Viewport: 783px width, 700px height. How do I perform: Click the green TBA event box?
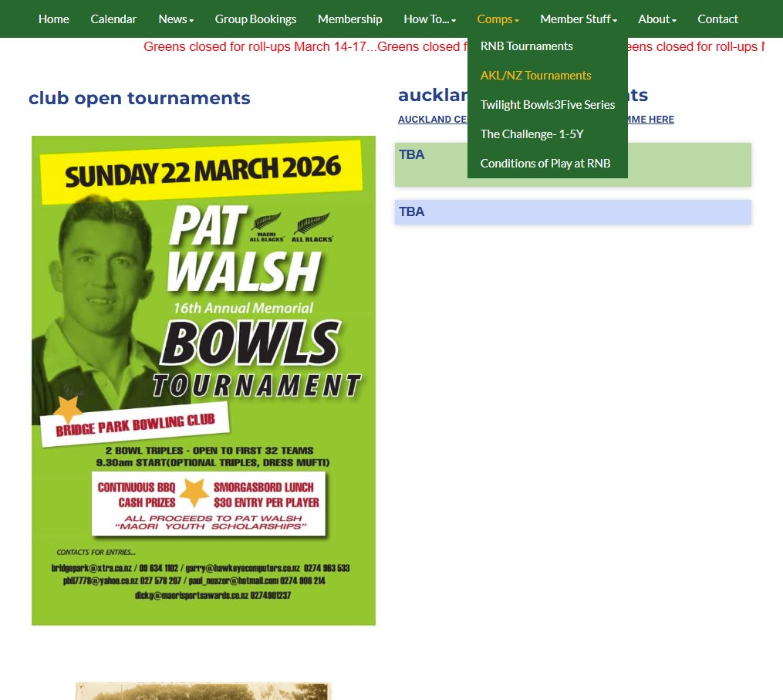(x=572, y=165)
